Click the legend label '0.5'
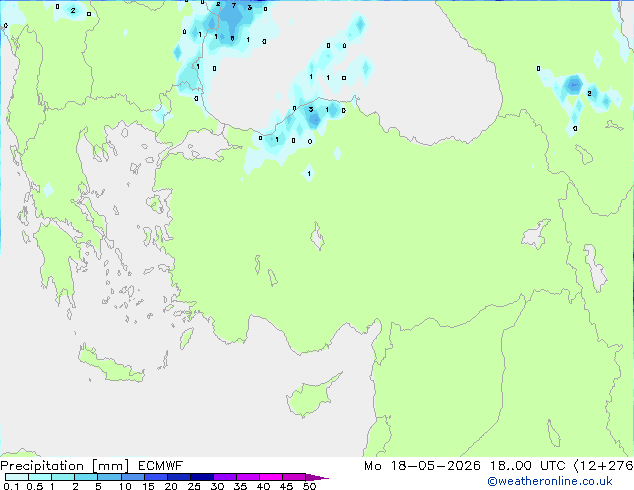Image resolution: width=634 pixels, height=490 pixels. tap(35, 486)
